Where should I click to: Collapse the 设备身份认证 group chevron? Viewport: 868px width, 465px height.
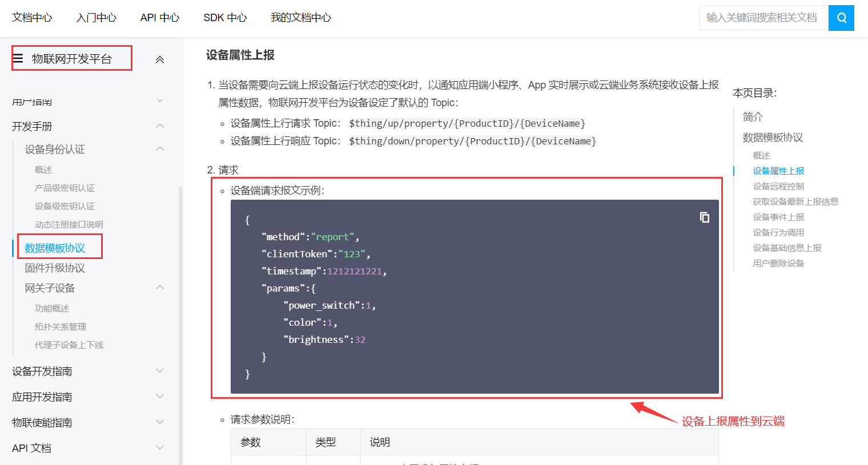tap(160, 149)
